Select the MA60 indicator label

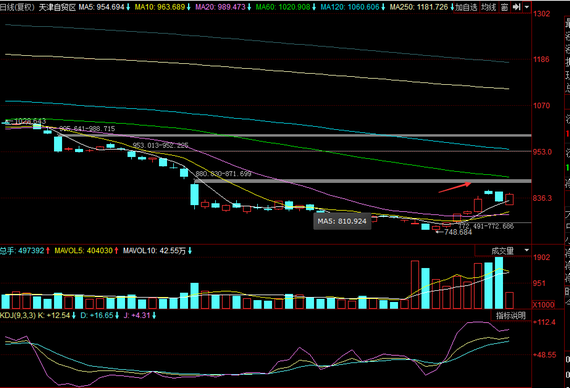point(283,7)
